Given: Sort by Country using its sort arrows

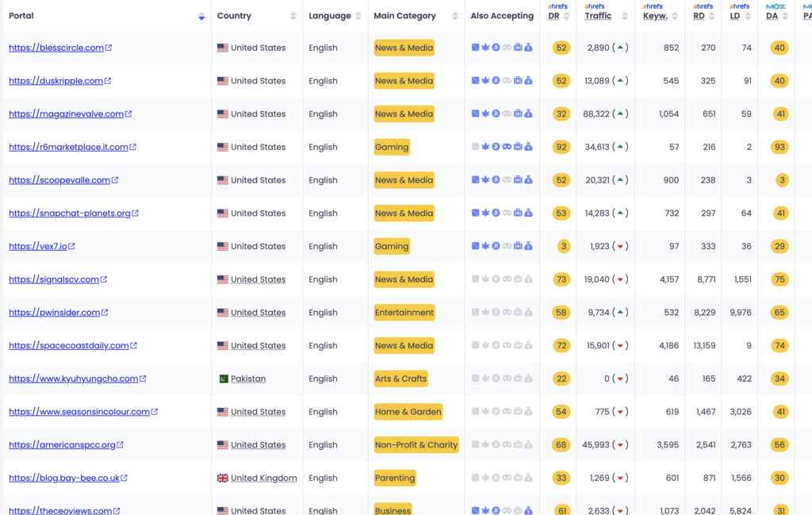Looking at the screenshot, I should click(293, 16).
